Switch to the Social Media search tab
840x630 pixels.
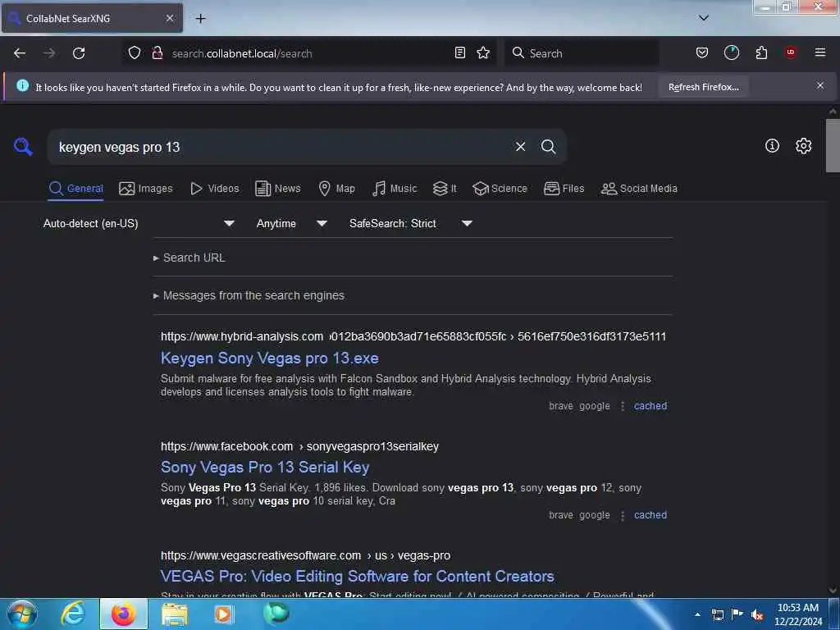(x=639, y=189)
